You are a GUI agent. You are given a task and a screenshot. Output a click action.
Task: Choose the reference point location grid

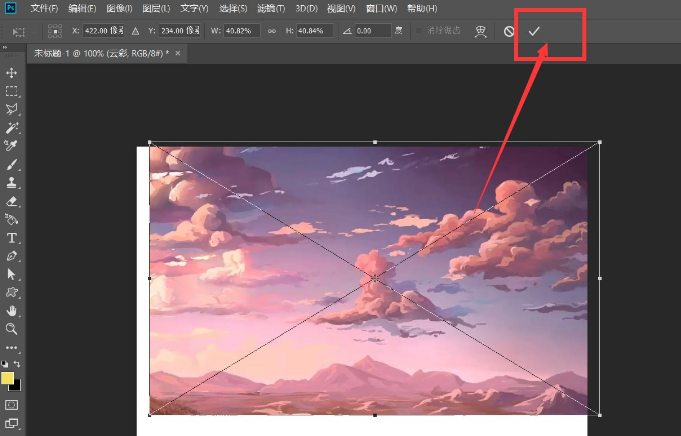point(55,31)
